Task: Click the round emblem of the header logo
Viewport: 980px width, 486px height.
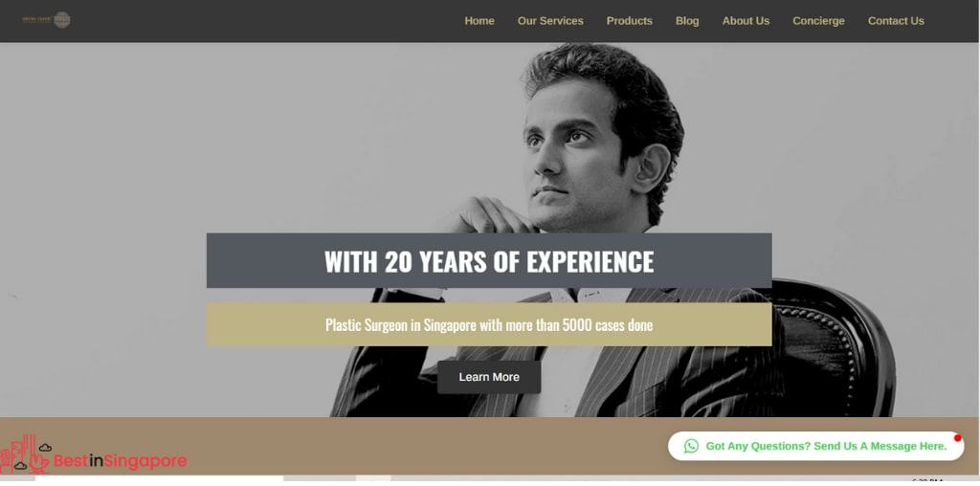Action: pos(62,20)
